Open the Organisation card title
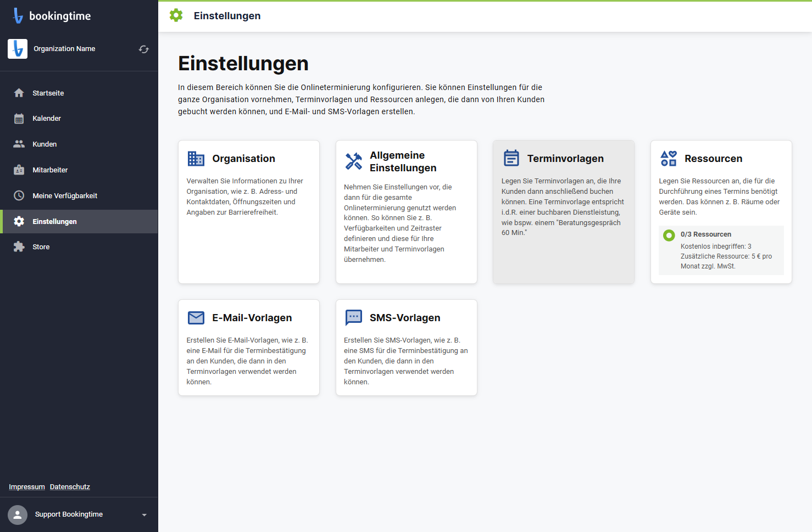 click(x=243, y=159)
